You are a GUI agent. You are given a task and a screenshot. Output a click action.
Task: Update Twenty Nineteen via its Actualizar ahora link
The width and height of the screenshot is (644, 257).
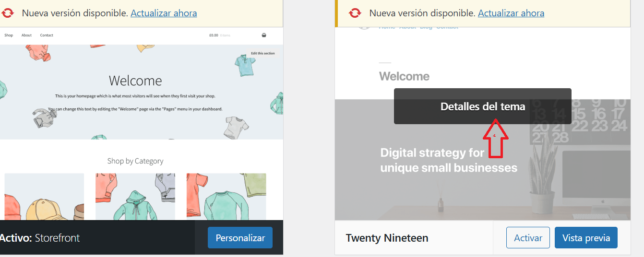coord(511,13)
